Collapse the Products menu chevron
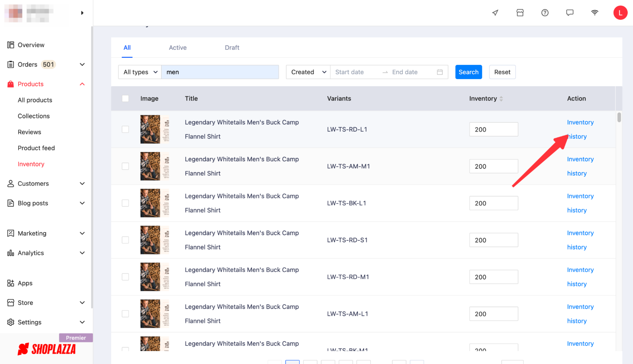Screen dimensions: 633x364 (x=82, y=84)
